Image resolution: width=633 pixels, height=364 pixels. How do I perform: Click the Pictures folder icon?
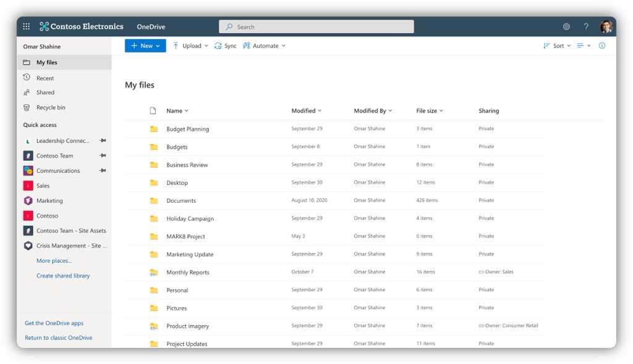(154, 308)
